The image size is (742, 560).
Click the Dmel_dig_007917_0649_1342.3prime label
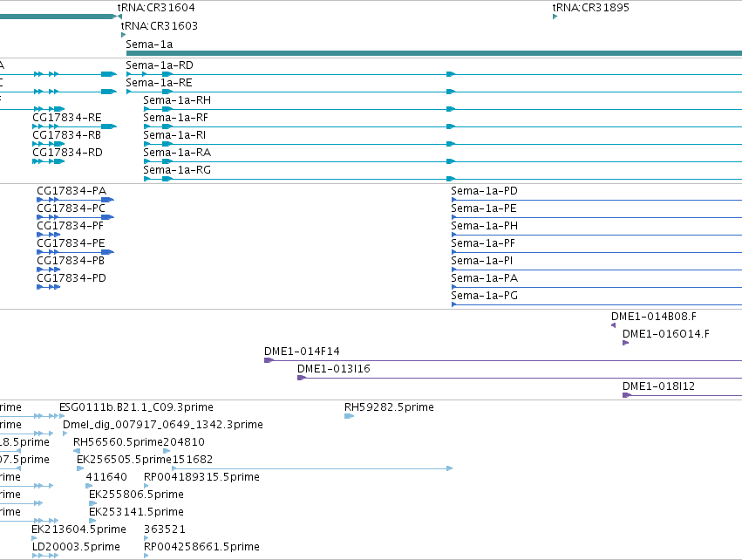(x=163, y=425)
